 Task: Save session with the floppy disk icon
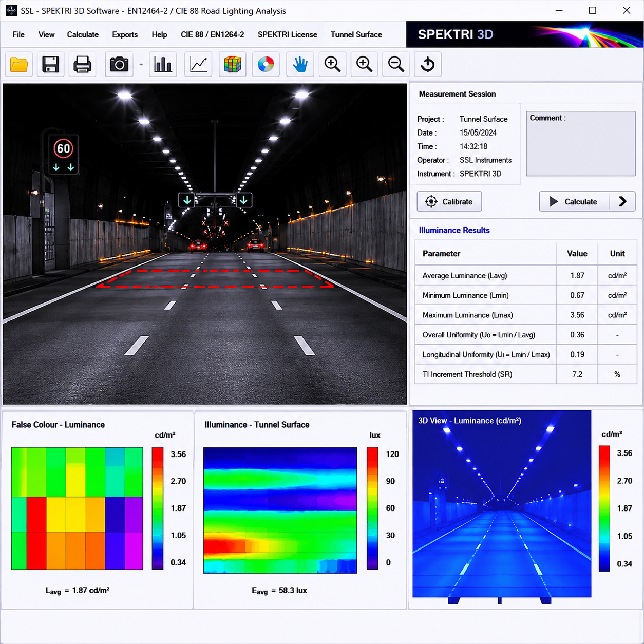pos(51,64)
